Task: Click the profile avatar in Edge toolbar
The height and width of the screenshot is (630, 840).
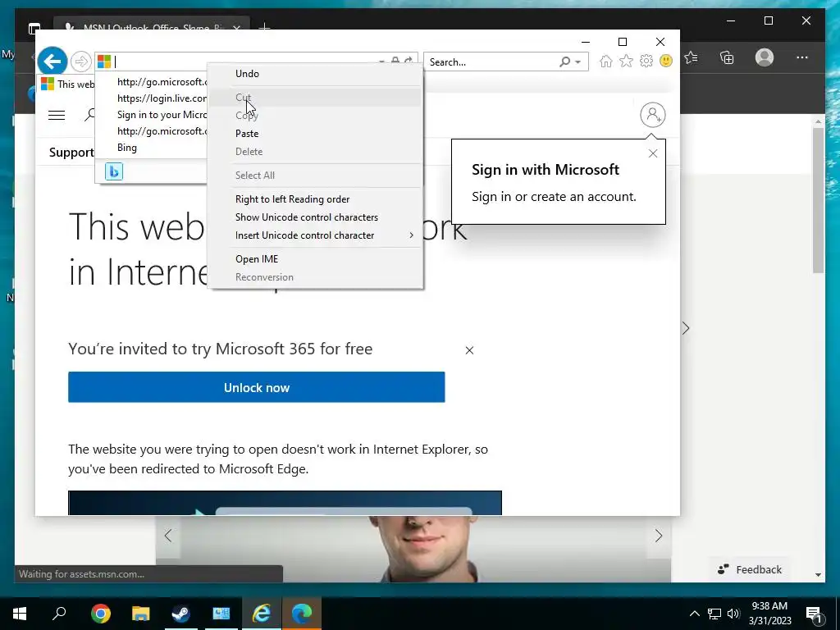Action: 765,57
